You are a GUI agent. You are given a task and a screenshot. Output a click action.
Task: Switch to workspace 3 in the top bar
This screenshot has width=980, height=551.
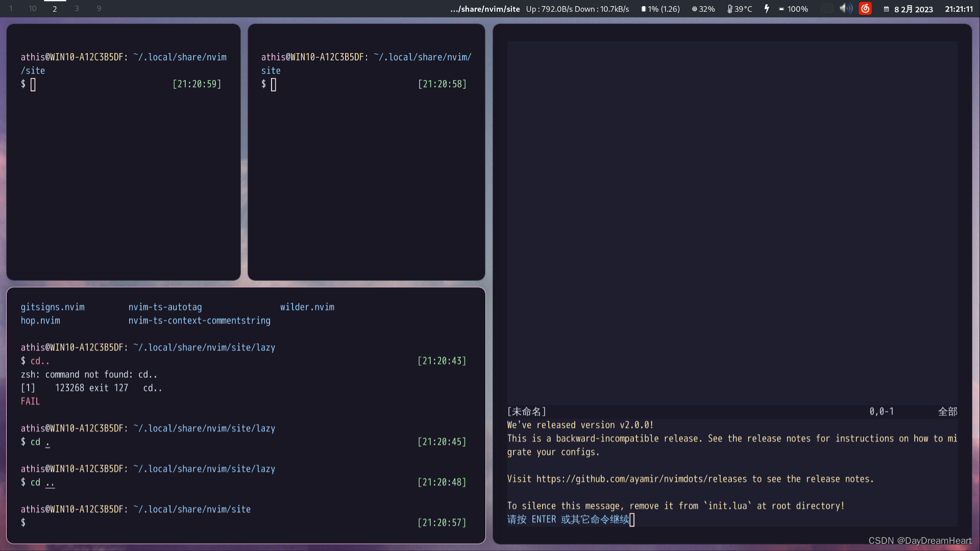(x=77, y=9)
